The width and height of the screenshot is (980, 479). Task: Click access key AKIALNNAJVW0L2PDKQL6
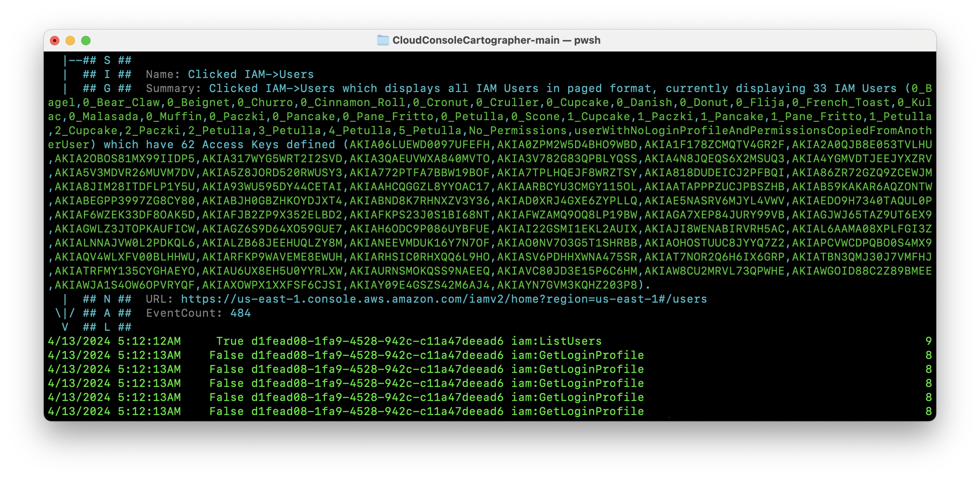coord(125,243)
